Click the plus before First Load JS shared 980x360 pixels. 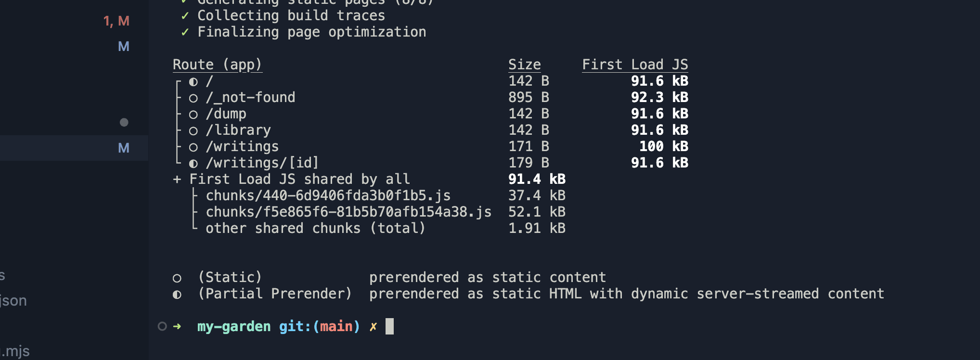(x=177, y=180)
